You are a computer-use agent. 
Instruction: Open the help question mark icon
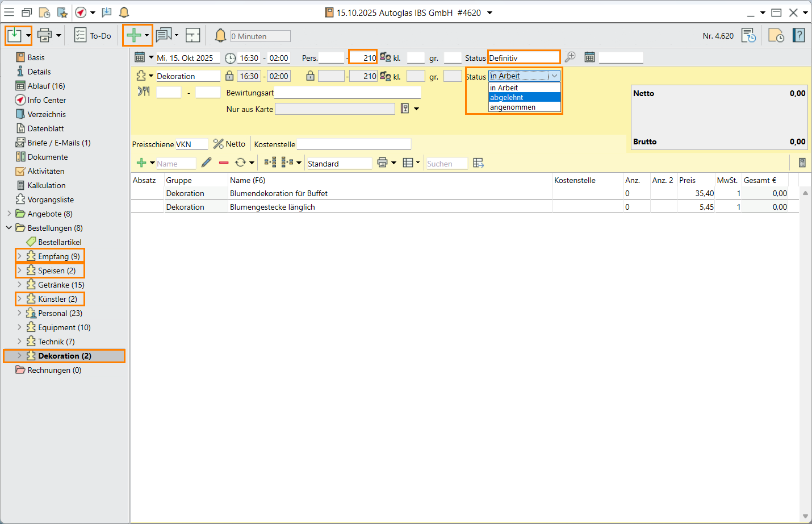tap(799, 36)
